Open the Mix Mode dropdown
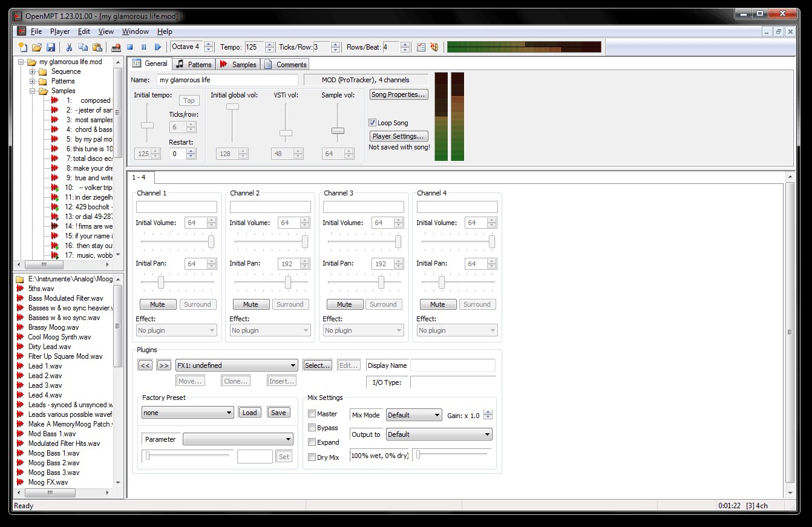Image resolution: width=812 pixels, height=527 pixels. [x=414, y=415]
